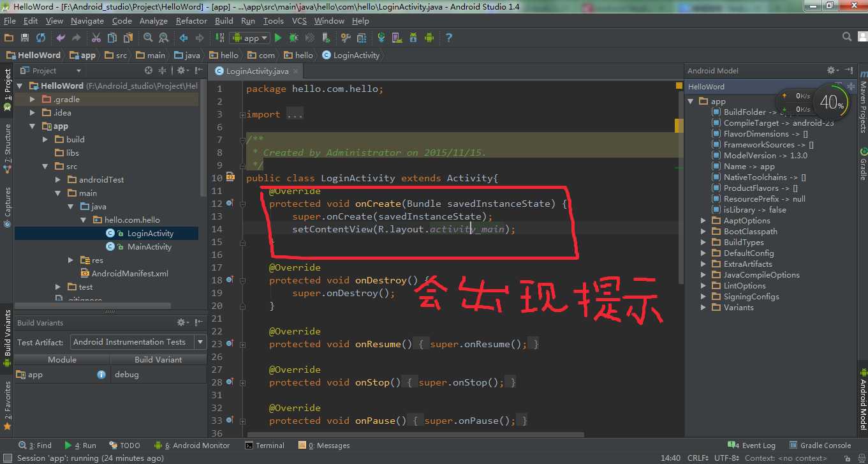This screenshot has width=868, height=464.
Task: Expand the res folder node
Action: pos(71,260)
